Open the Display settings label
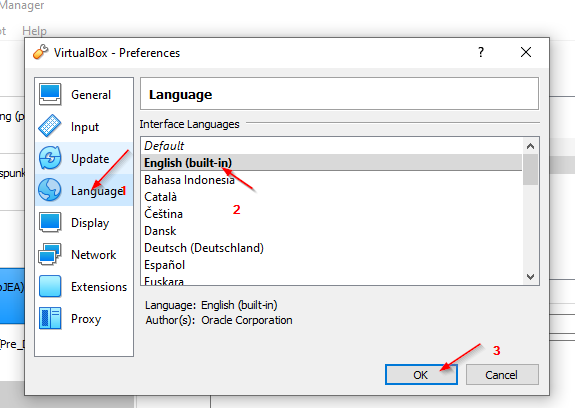The height and width of the screenshot is (408, 575). coord(90,223)
